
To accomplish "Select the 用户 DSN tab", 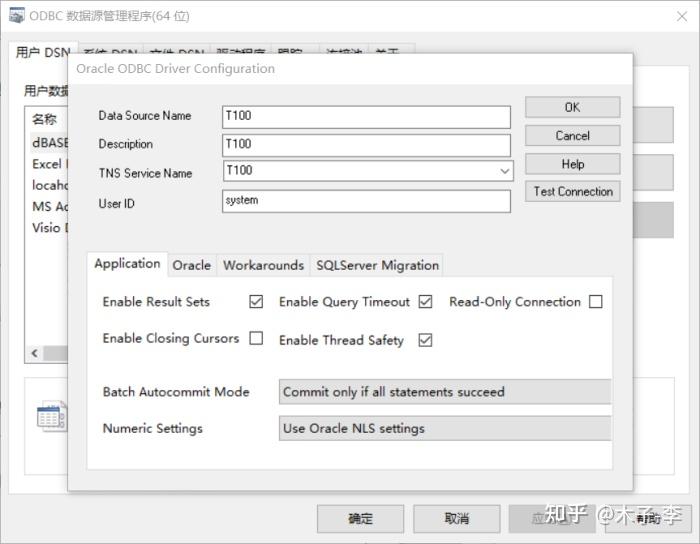I will click(43, 53).
